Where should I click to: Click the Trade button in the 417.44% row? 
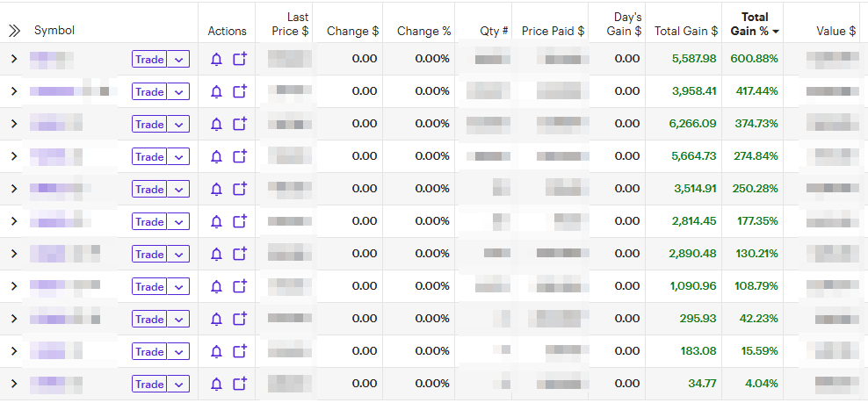[149, 92]
